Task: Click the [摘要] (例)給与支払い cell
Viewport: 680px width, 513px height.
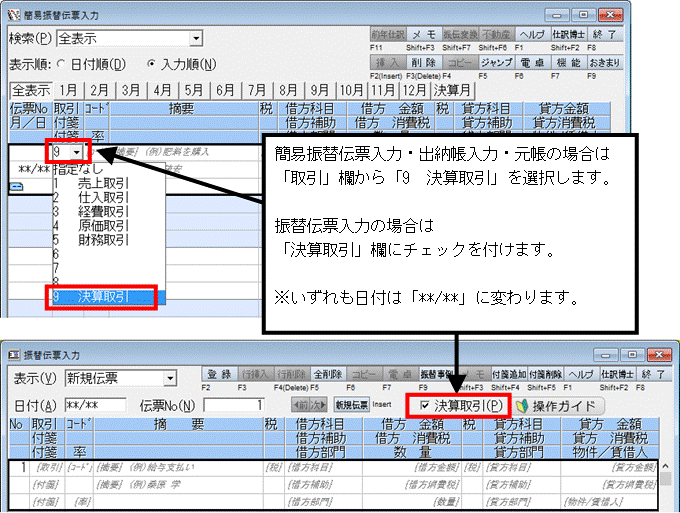Action: tap(179, 467)
